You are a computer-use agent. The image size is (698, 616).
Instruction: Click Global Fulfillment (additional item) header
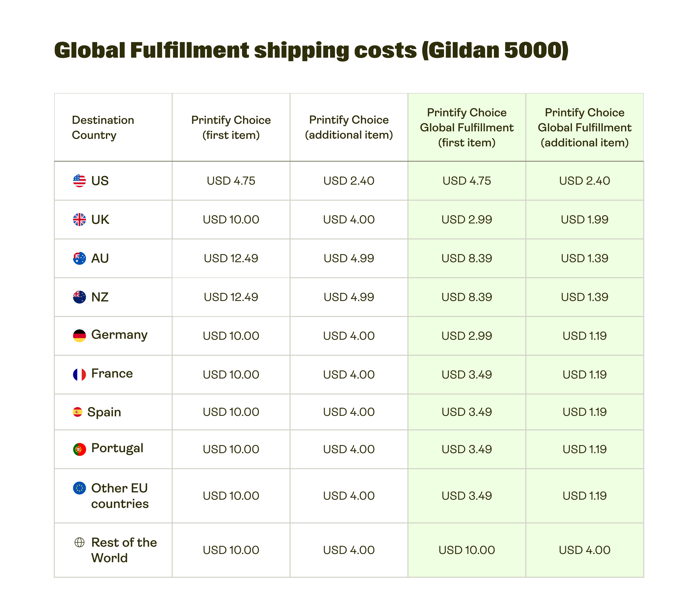584,127
